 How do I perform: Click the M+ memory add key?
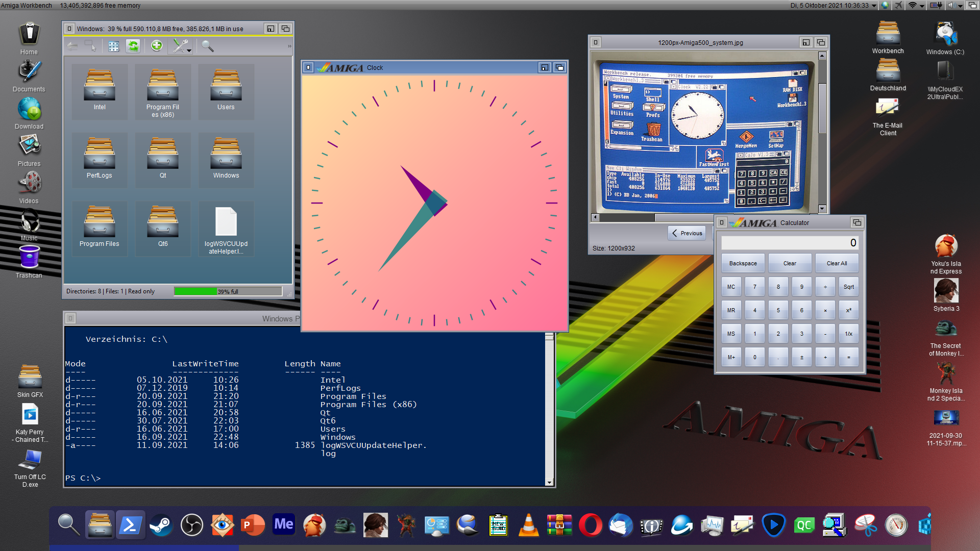[731, 357]
